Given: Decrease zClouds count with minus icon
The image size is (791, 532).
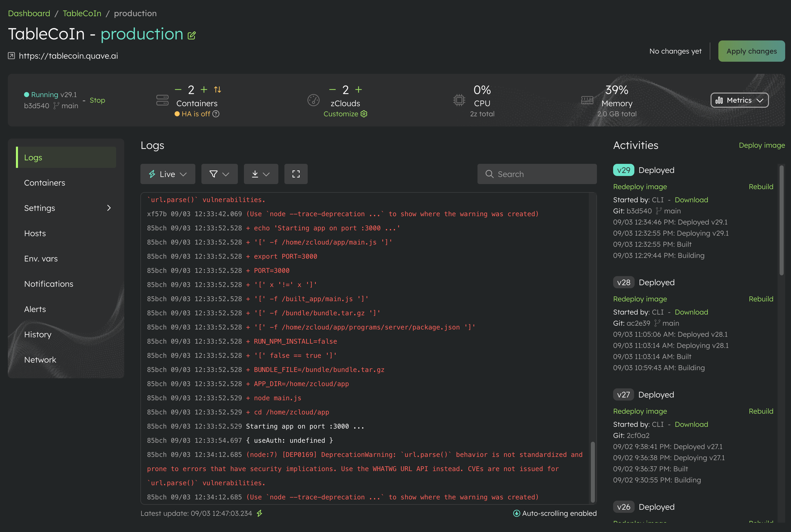Looking at the screenshot, I should point(332,90).
